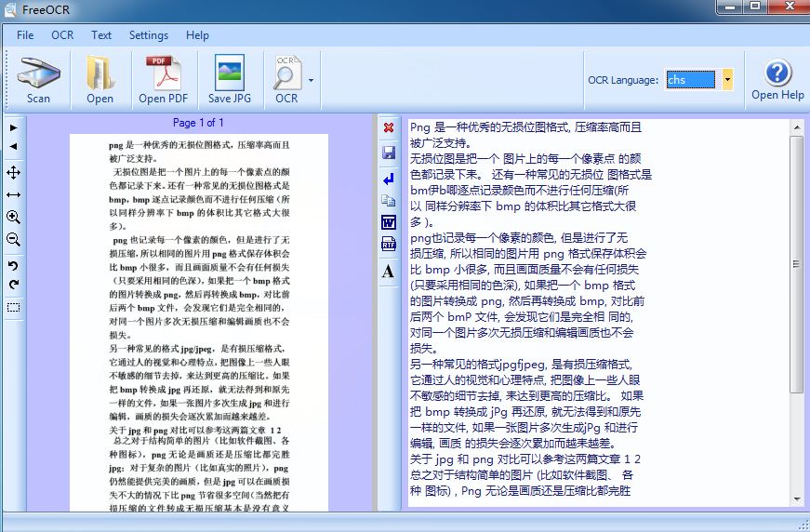Click the chs language input field
The width and height of the screenshot is (810, 532).
(x=691, y=80)
